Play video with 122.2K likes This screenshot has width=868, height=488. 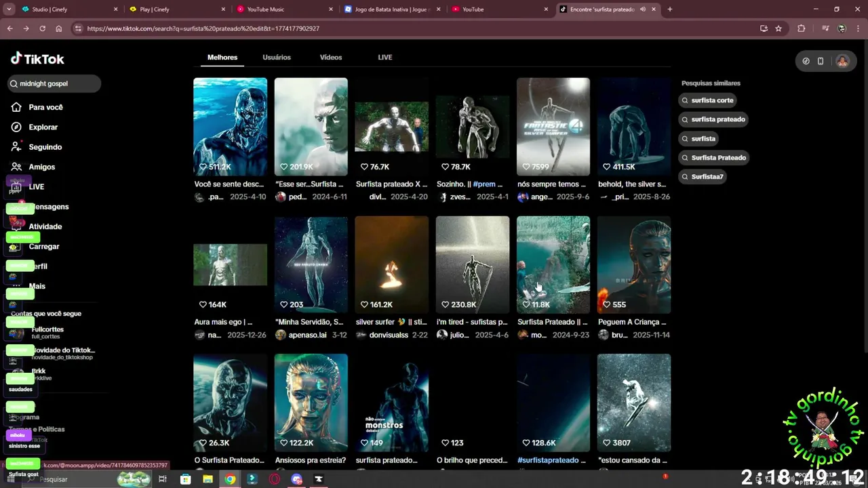311,403
